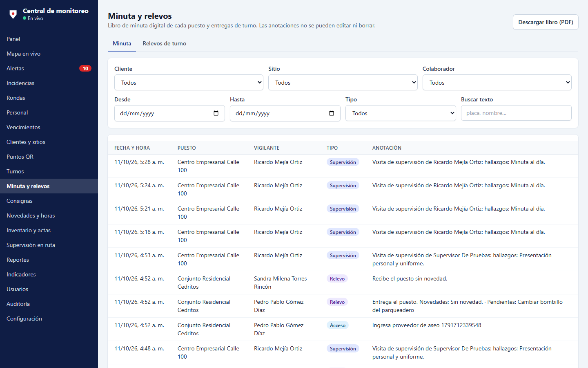Click the red alerts count badge
Image resolution: width=588 pixels, height=368 pixels.
[85, 68]
